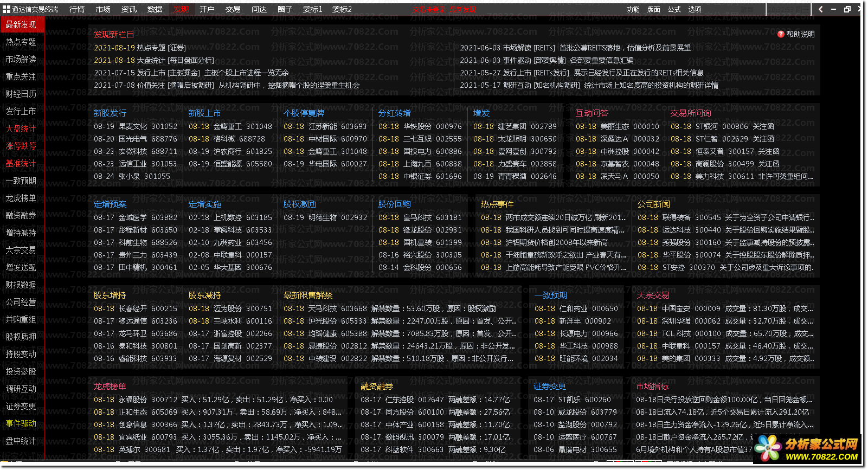Select 投资参股 in the sidebar
This screenshot has width=868, height=470.
tap(21, 371)
